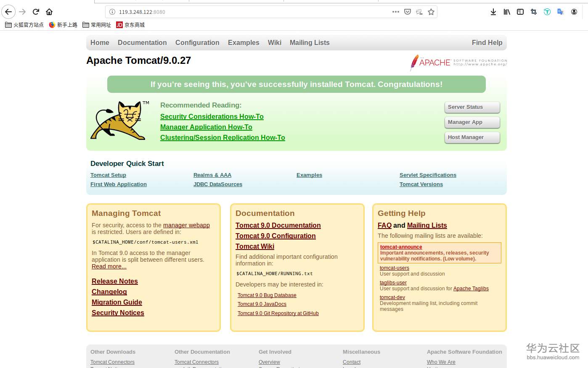The image size is (588, 368).
Task: Open the Migration Guide link
Action: (117, 302)
